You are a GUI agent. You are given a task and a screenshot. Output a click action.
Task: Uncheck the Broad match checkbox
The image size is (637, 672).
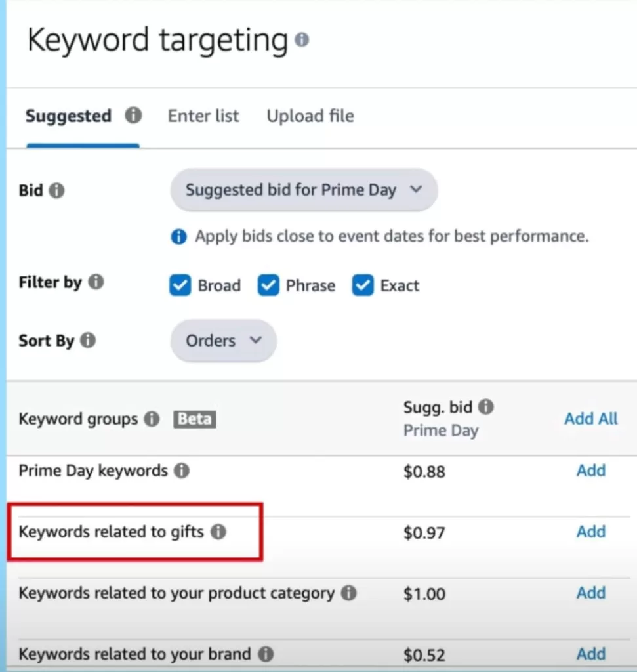180,285
